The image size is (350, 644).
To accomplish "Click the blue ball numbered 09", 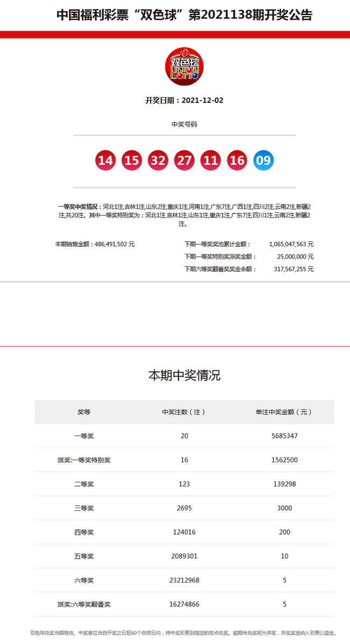I will pos(263,160).
